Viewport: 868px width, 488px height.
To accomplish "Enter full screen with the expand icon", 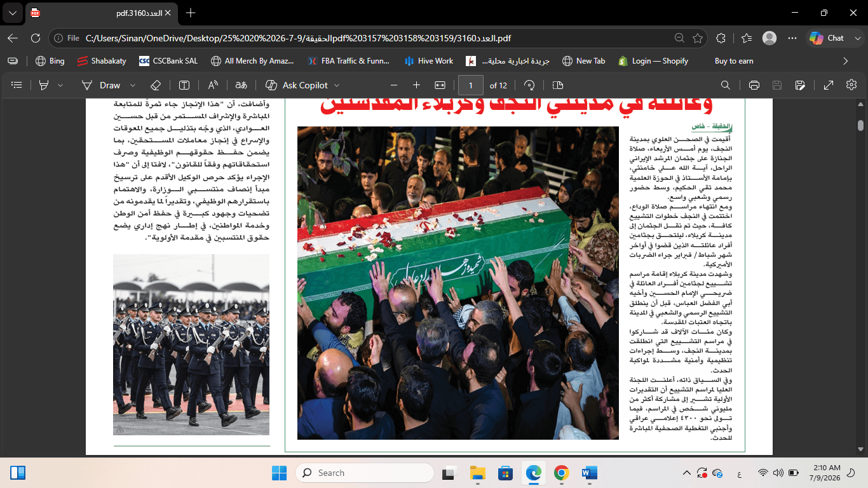I will click(x=829, y=85).
